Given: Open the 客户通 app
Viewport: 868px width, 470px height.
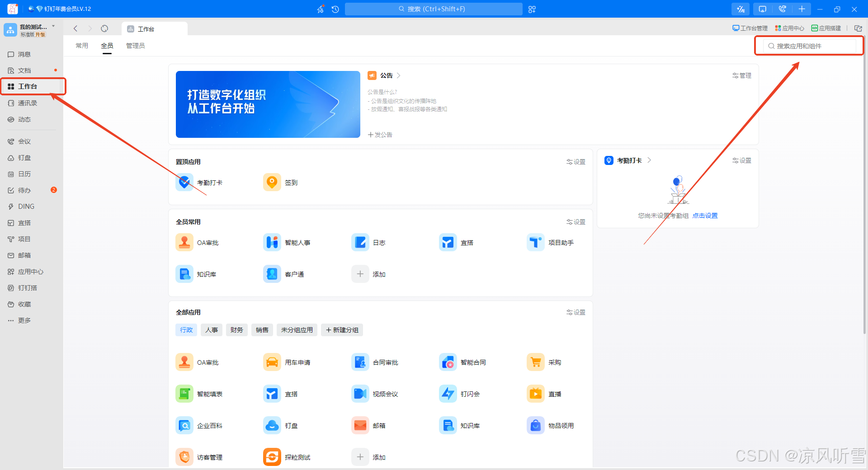Looking at the screenshot, I should (x=283, y=274).
